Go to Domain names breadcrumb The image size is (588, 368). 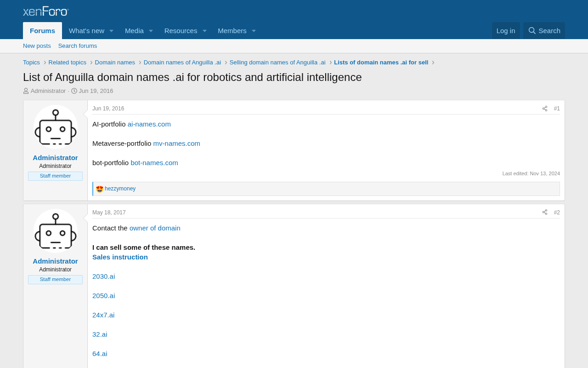(115, 63)
